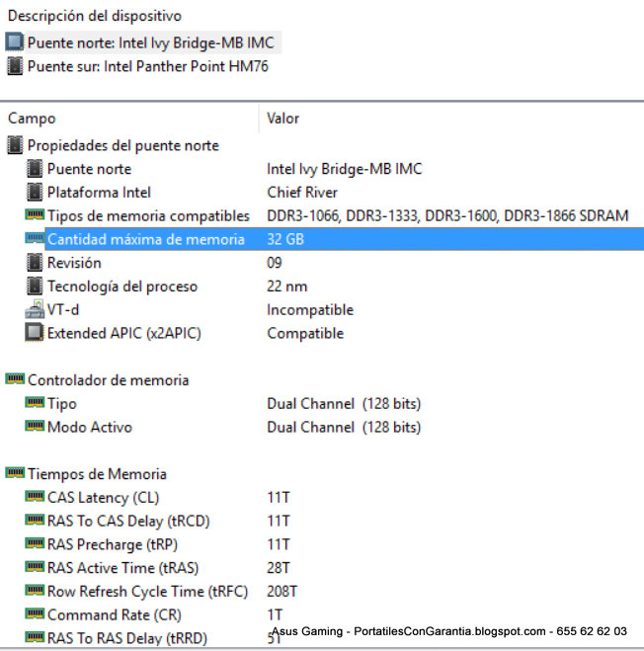Click the 22 nm value
644x651 pixels.
(x=286, y=286)
